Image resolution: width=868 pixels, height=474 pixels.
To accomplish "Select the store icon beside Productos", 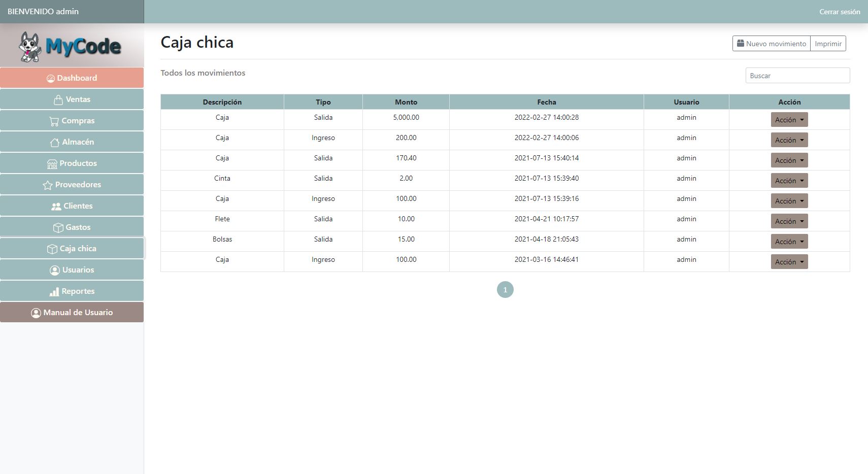I will [x=52, y=164].
